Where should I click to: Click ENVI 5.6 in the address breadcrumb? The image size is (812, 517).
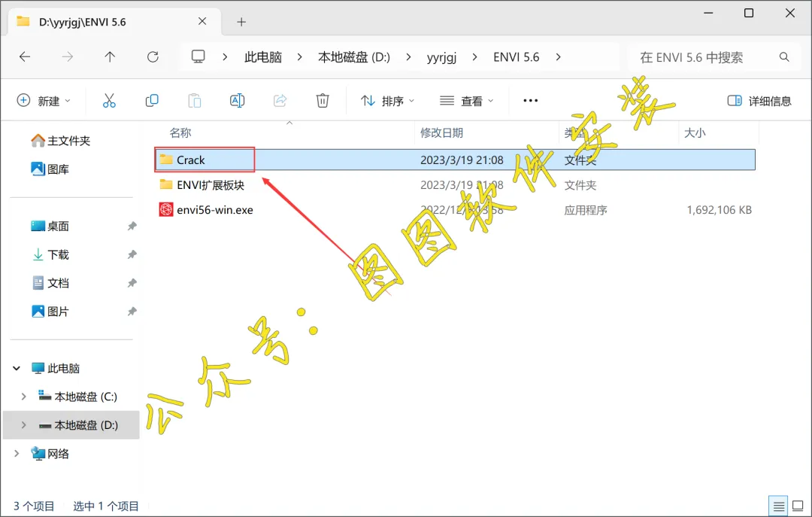pos(517,57)
